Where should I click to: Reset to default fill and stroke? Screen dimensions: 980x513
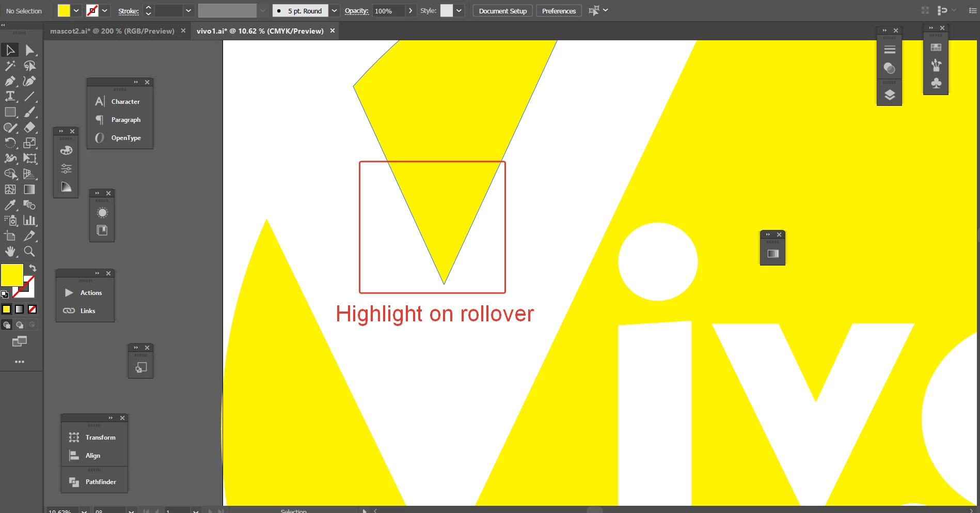coord(5,294)
